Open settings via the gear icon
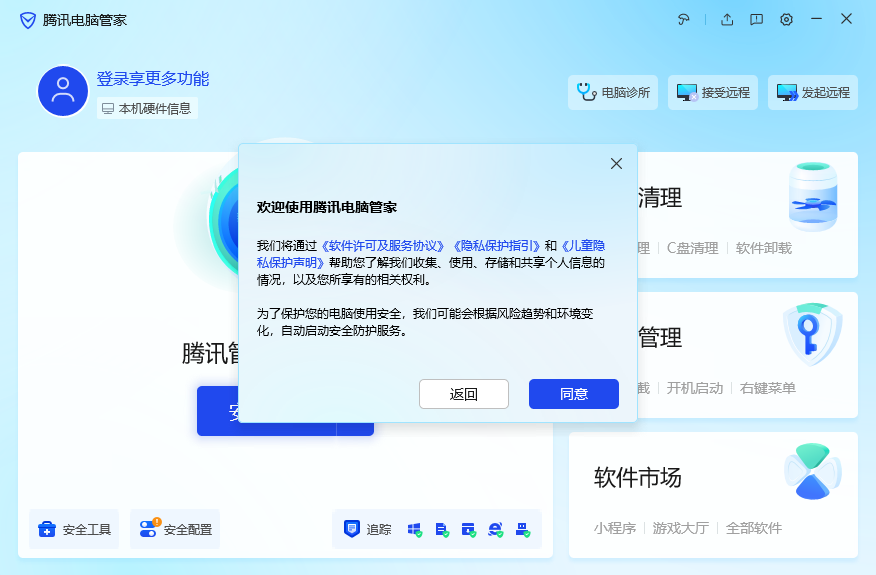 [x=787, y=20]
